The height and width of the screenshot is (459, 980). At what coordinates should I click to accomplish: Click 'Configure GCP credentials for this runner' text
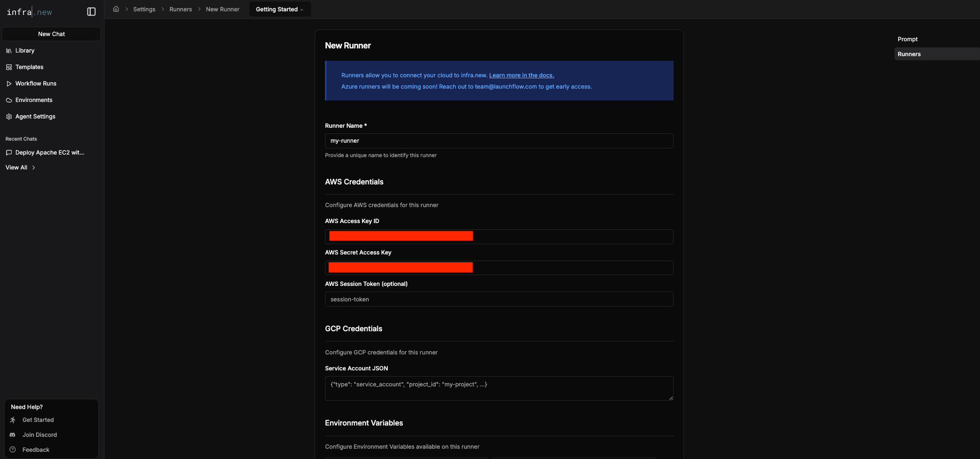[382, 352]
